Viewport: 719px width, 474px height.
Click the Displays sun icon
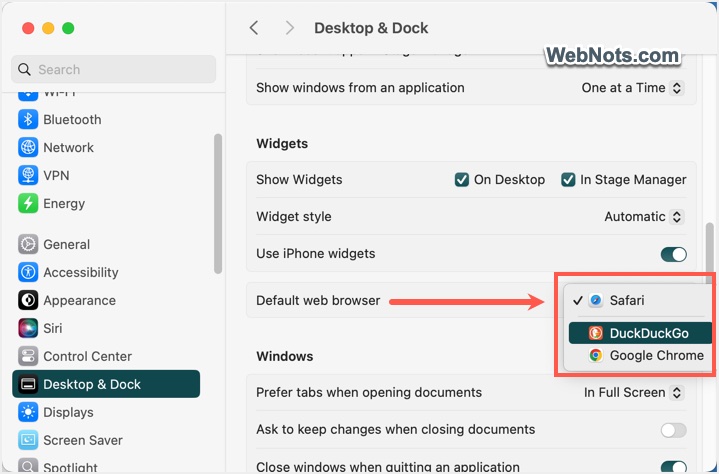[x=28, y=412]
